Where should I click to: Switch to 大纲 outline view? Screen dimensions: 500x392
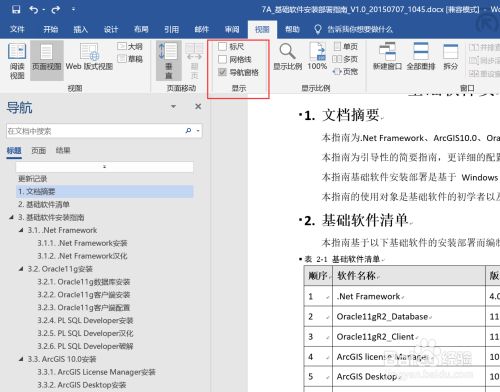point(130,46)
